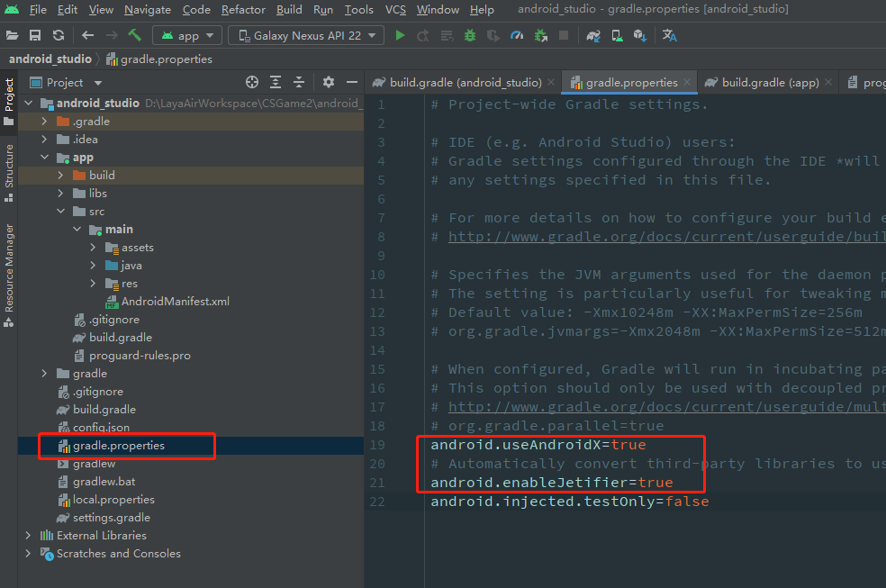Viewport: 886px width, 588px height.
Task: Open the Structure tool window sidebar tab
Action: tap(9, 173)
